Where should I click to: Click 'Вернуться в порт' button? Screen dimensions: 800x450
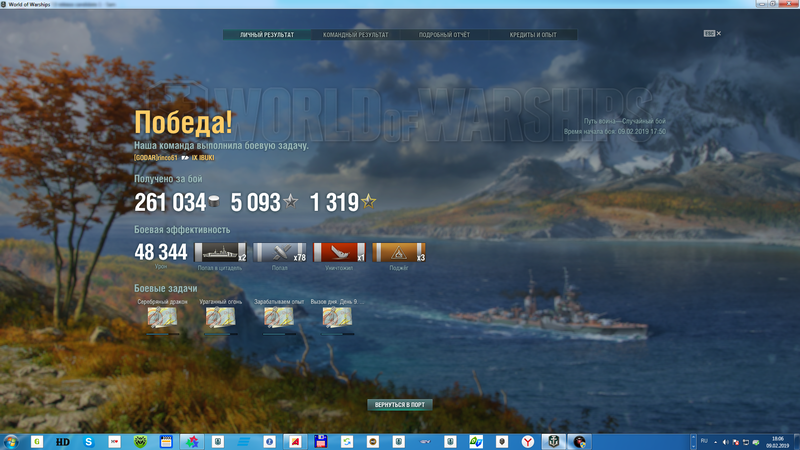coord(400,405)
